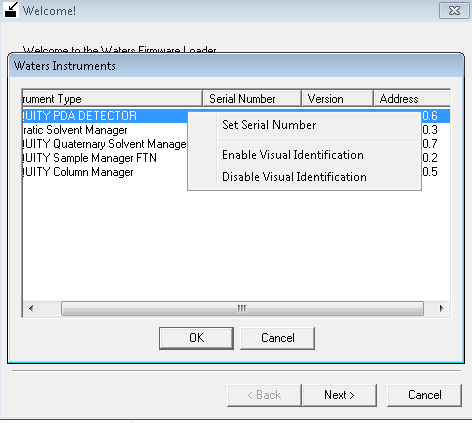The image size is (472, 423).
Task: Select the Quaternary Solvent Manager row
Action: pos(236,144)
